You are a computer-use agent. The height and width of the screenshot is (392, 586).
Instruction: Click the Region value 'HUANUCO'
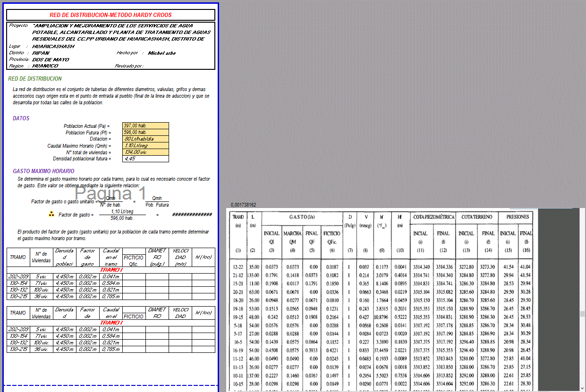coord(45,66)
